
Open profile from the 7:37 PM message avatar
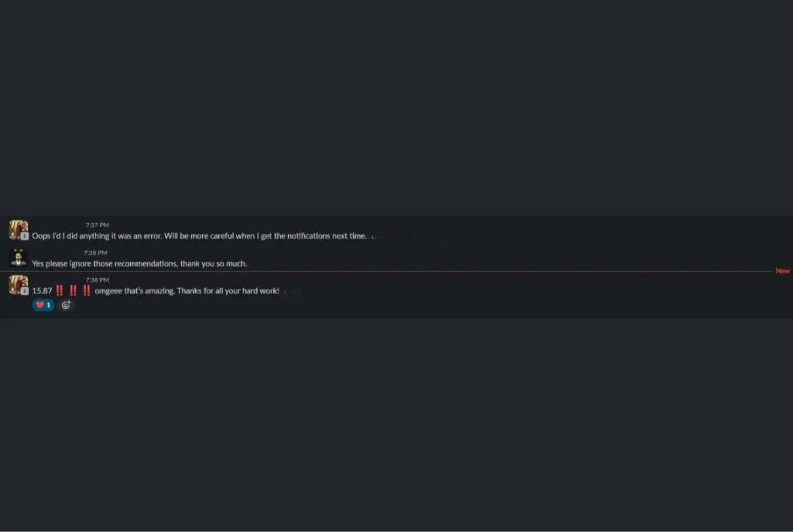point(18,230)
